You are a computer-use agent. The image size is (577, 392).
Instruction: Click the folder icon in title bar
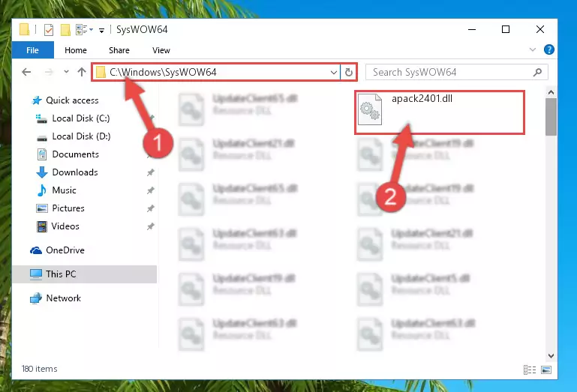coord(24,29)
